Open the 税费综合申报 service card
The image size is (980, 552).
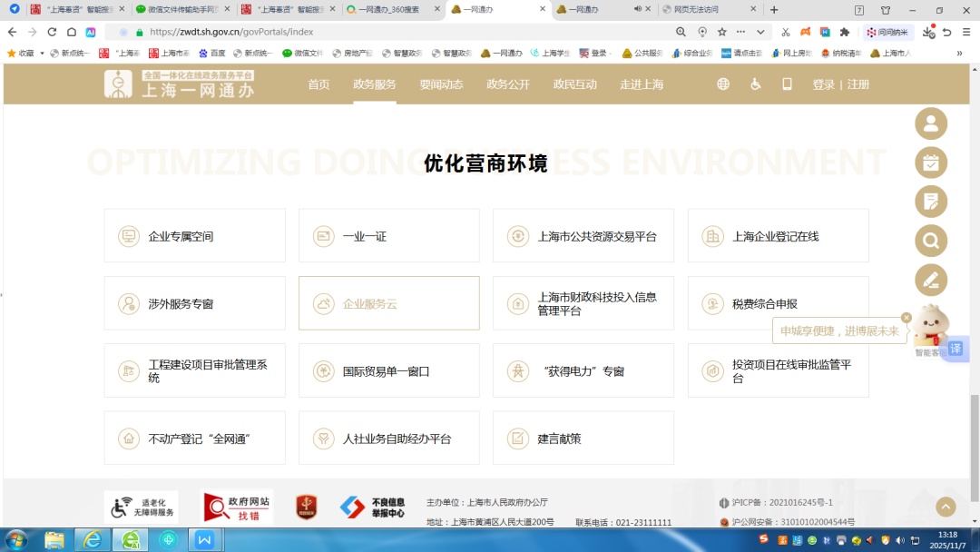(x=778, y=304)
